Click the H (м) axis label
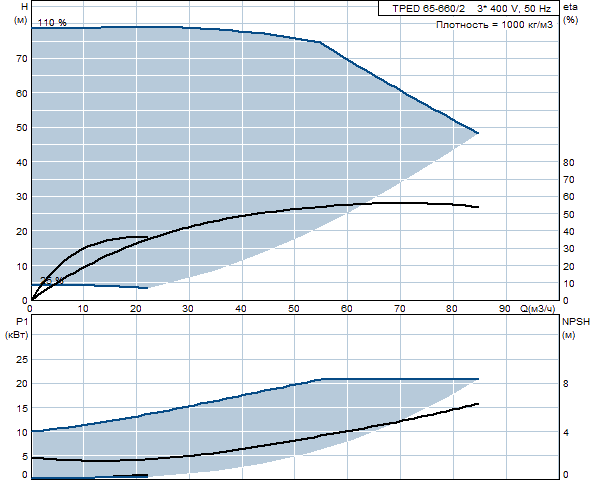This screenshot has width=592, height=480. point(22,13)
